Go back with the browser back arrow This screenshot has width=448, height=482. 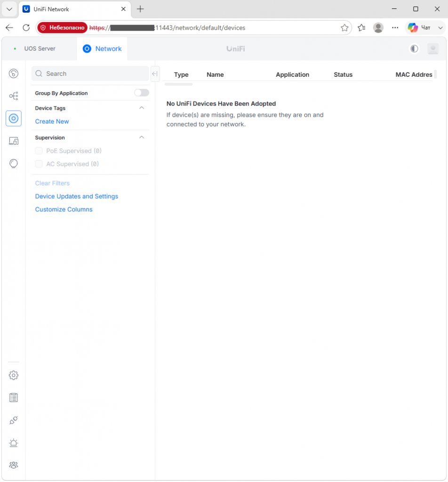[x=9, y=28]
